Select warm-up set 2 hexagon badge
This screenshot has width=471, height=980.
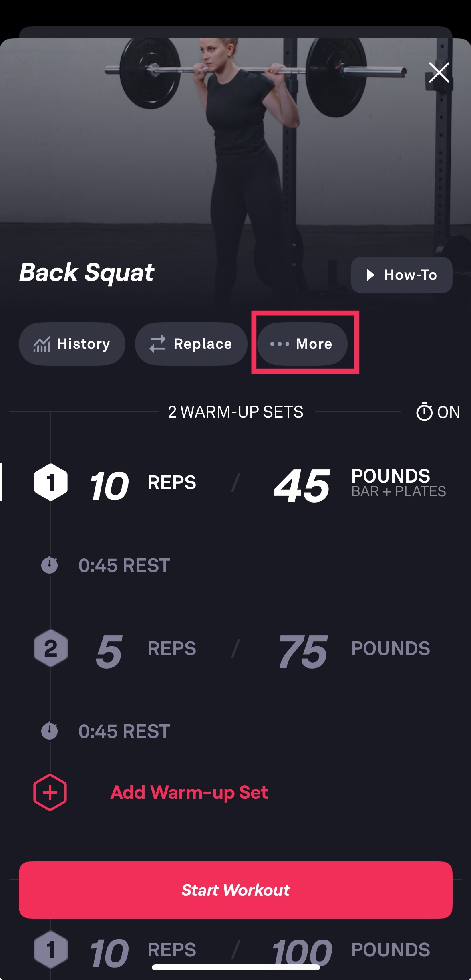coord(50,649)
